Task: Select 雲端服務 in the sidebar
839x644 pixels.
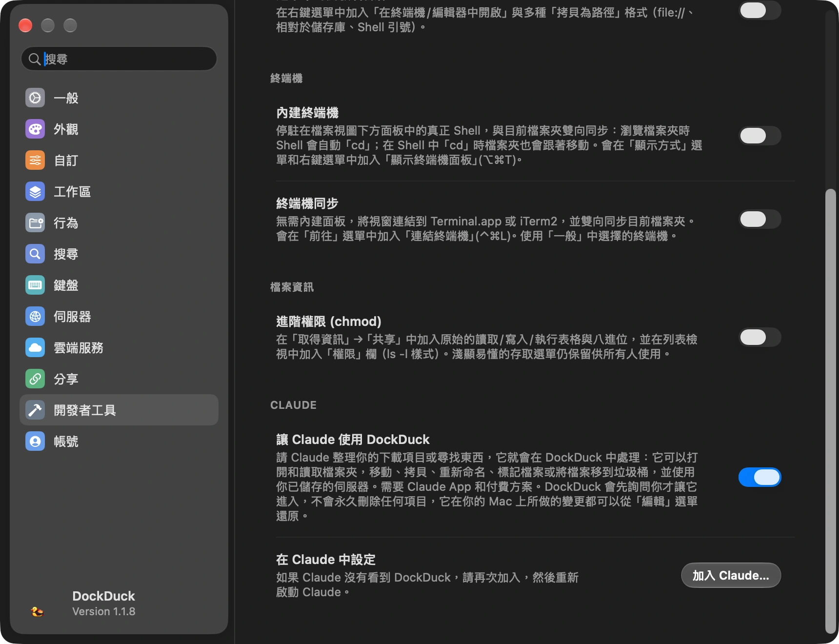Action: tap(119, 348)
